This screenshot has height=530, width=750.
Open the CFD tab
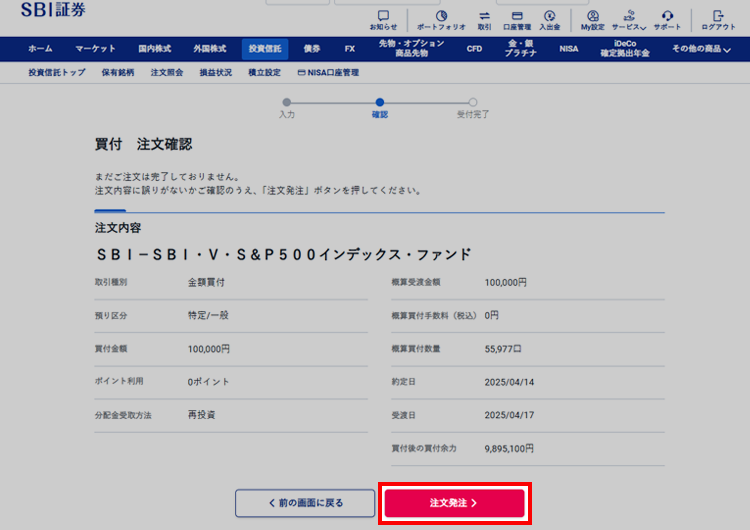[x=474, y=49]
